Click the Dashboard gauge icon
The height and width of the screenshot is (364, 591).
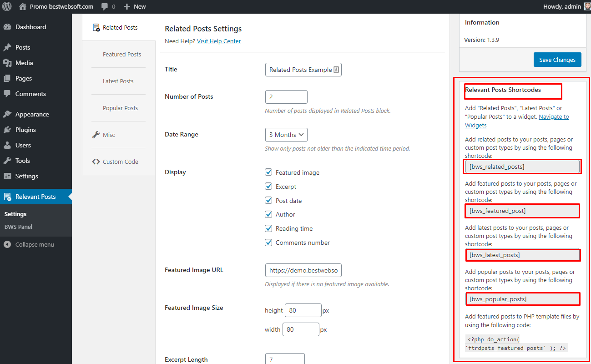point(7,27)
